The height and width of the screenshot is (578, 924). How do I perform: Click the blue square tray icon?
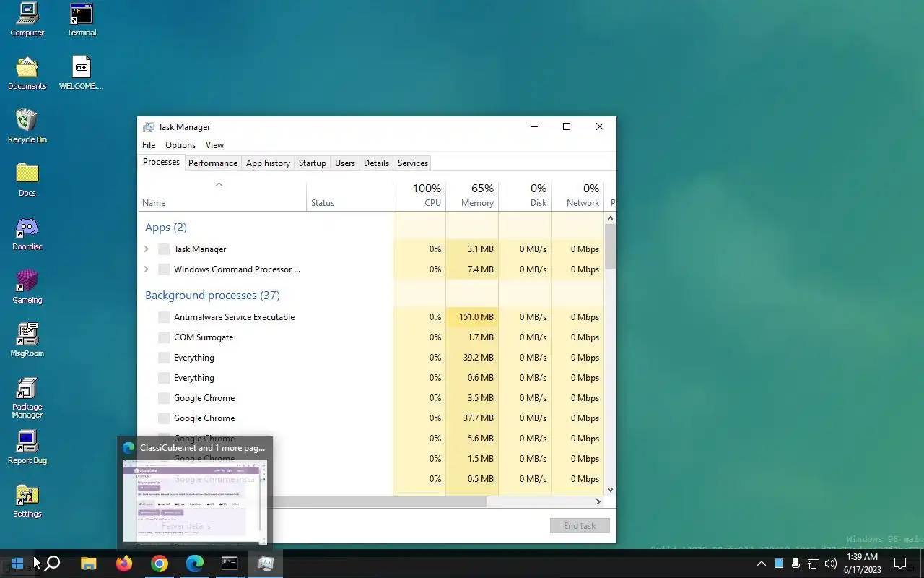[779, 564]
